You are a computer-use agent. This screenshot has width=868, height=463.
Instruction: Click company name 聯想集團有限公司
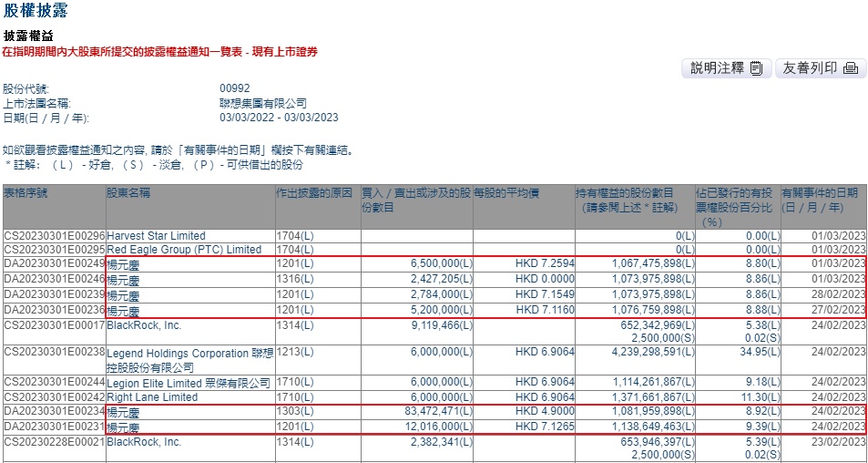[x=263, y=103]
